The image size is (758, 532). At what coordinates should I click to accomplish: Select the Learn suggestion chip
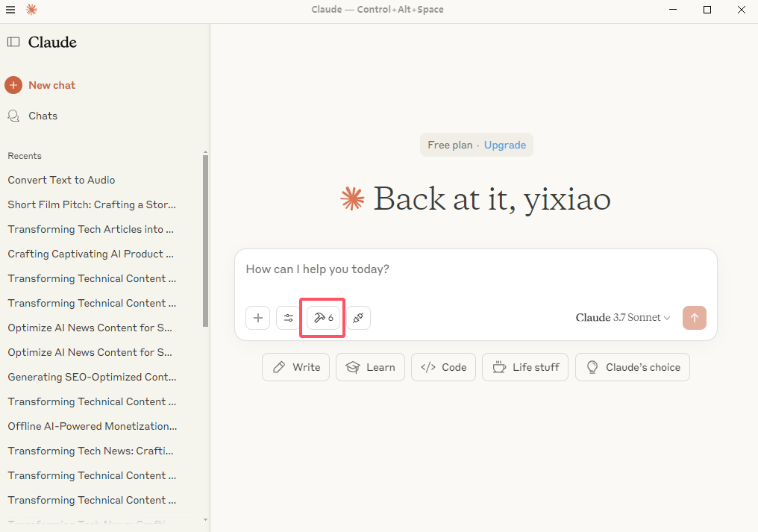tap(370, 367)
